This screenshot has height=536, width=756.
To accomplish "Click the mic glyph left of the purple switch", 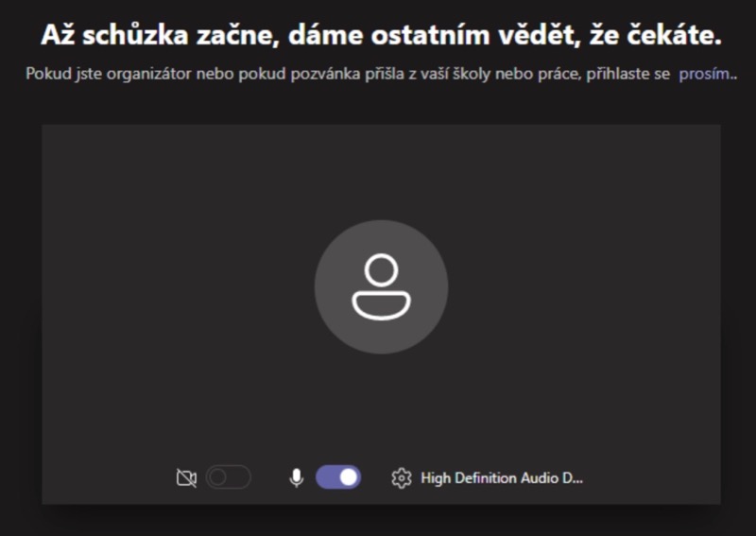I will pos(297,478).
